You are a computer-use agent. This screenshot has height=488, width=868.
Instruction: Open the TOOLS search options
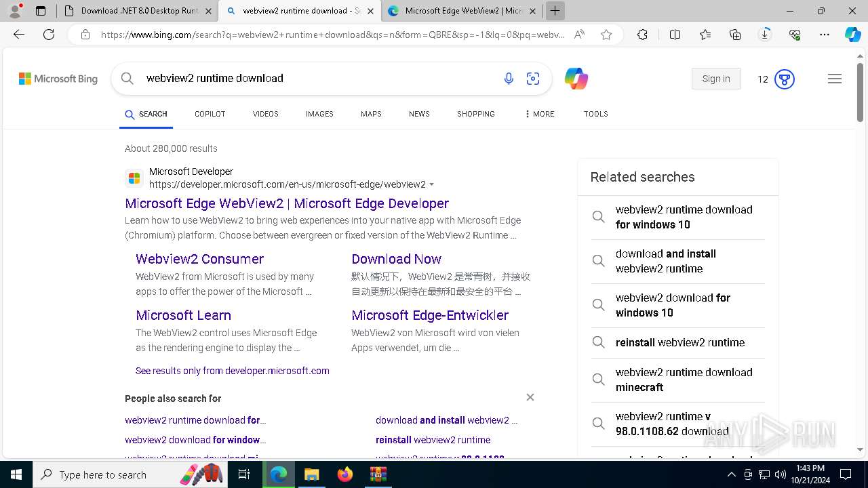coord(596,114)
